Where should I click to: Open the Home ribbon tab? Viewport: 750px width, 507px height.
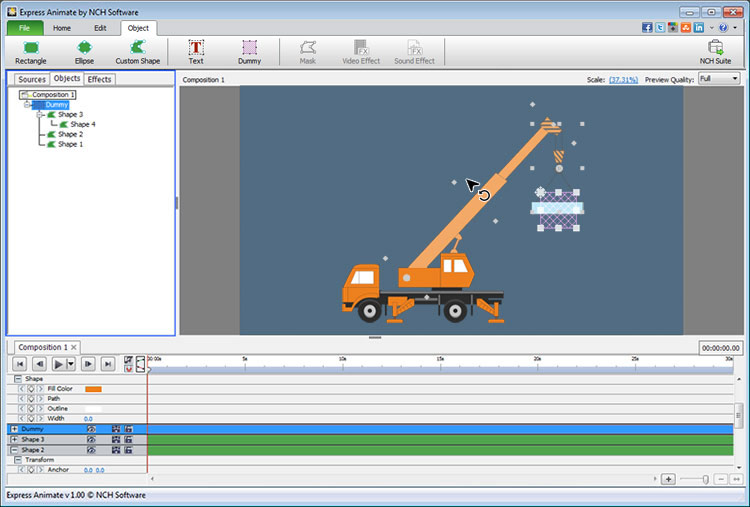point(62,28)
